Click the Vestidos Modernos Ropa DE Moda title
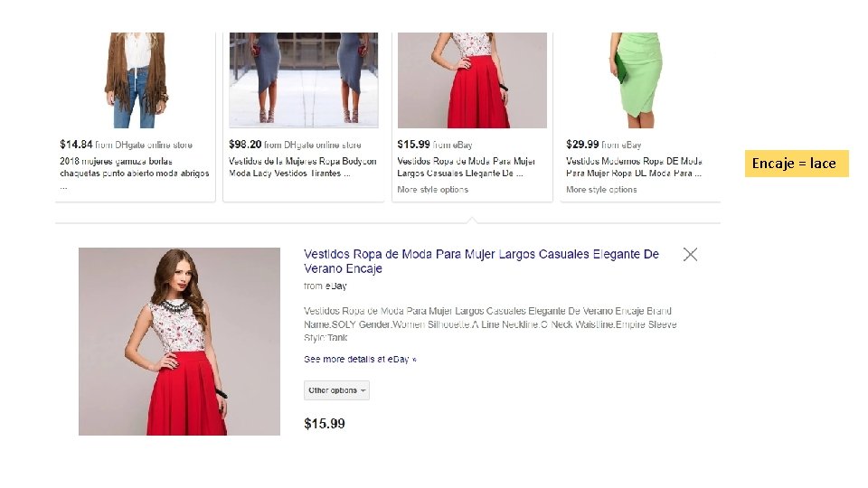This screenshot has width=868, height=488. 634,167
